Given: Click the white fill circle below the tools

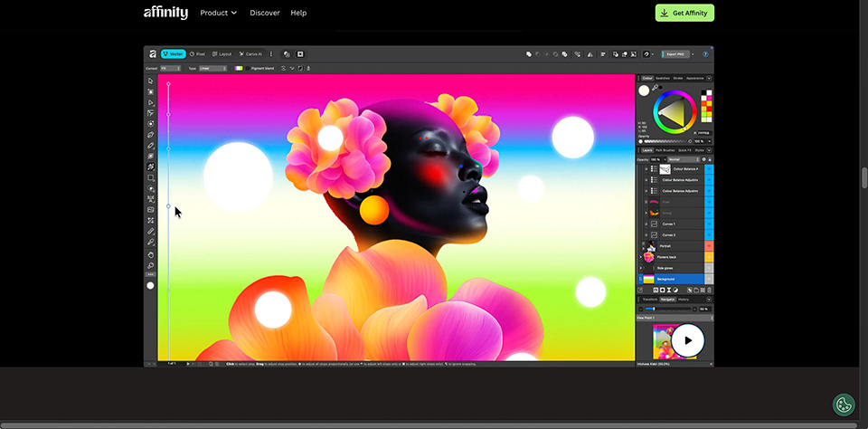Looking at the screenshot, I should click(151, 285).
